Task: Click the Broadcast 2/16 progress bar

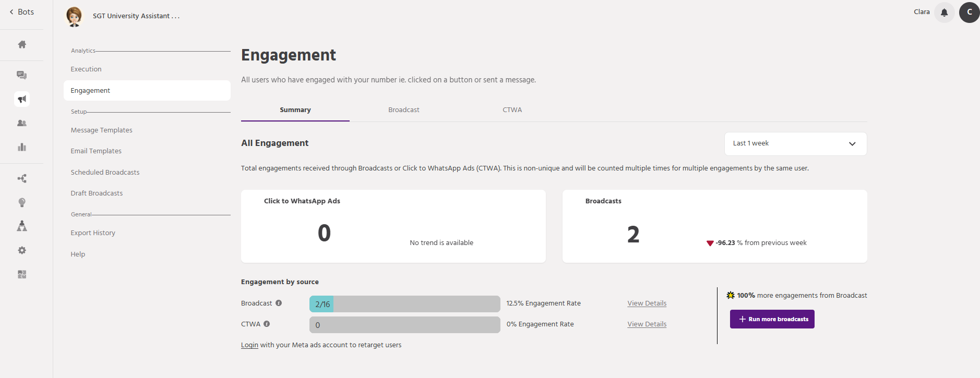Action: pos(404,304)
